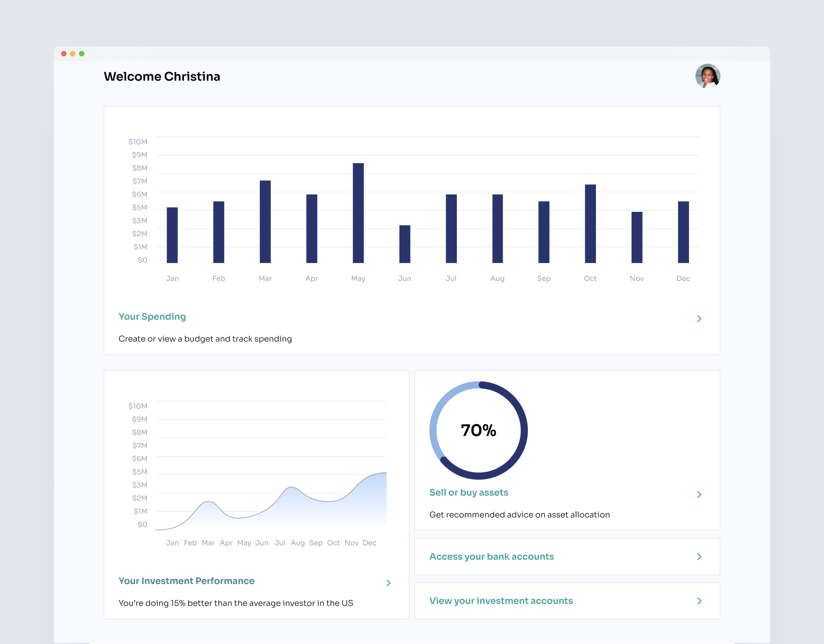This screenshot has width=824, height=644.
Task: Click the Sell or buy assets chevron
Action: (699, 494)
